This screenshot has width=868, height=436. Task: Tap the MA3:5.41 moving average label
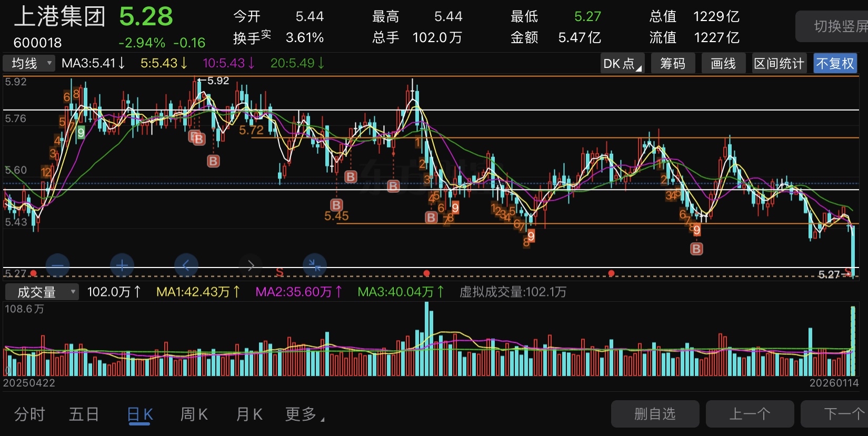(x=93, y=63)
